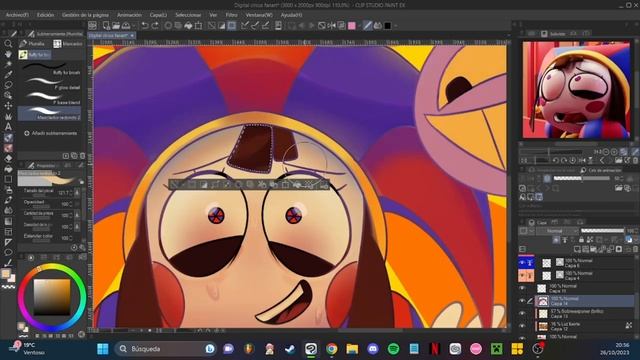Select the Fill bucket tool in left toolbar
Screen dimensions: 640x360
tap(8, 169)
